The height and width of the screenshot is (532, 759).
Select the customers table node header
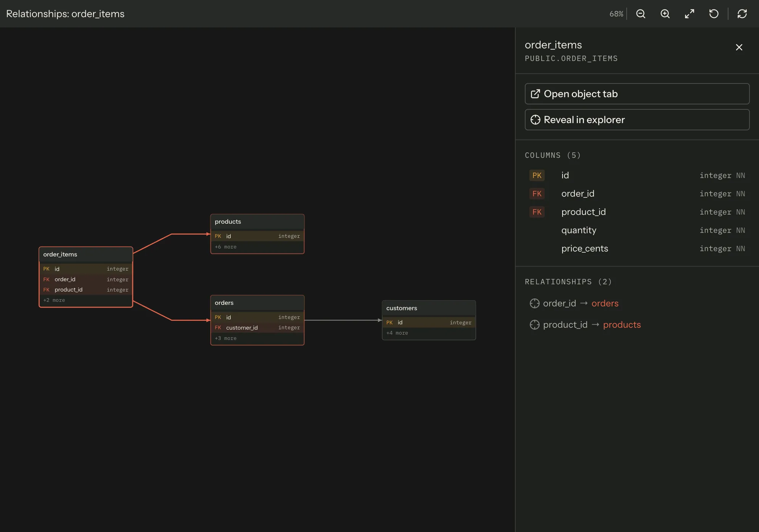pos(429,308)
